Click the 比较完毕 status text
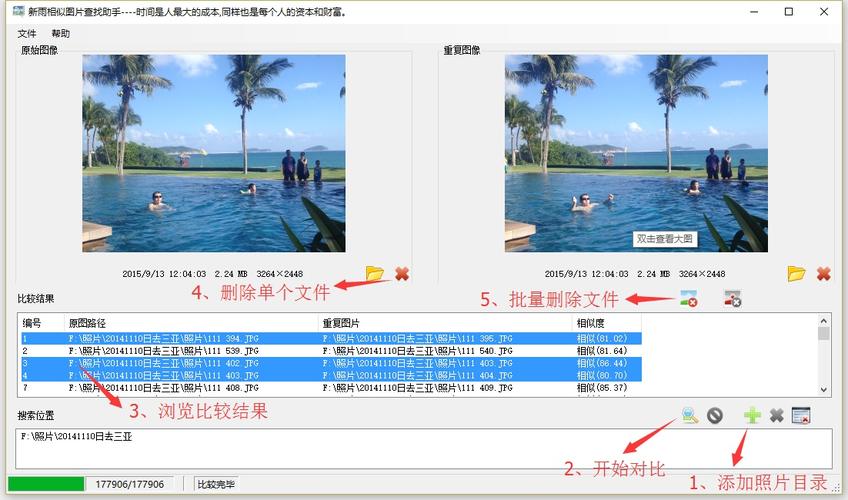This screenshot has height=500, width=848. pos(216,484)
